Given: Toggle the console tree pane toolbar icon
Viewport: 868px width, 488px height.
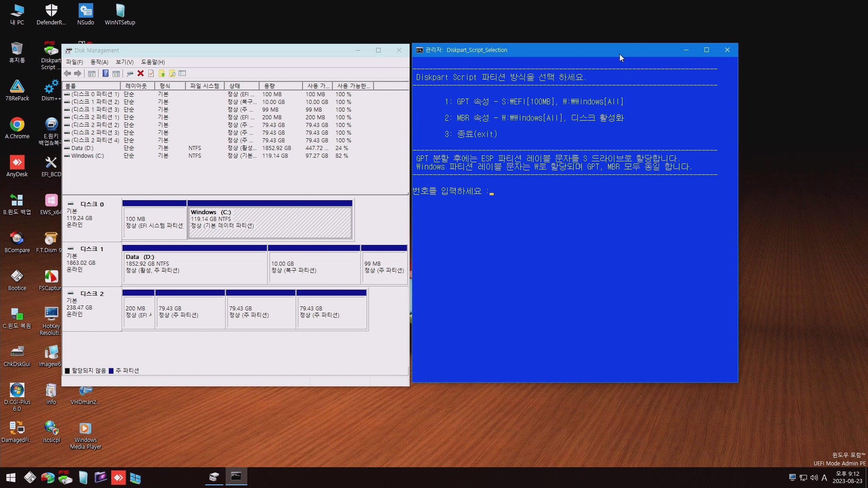Looking at the screenshot, I should click(92, 74).
